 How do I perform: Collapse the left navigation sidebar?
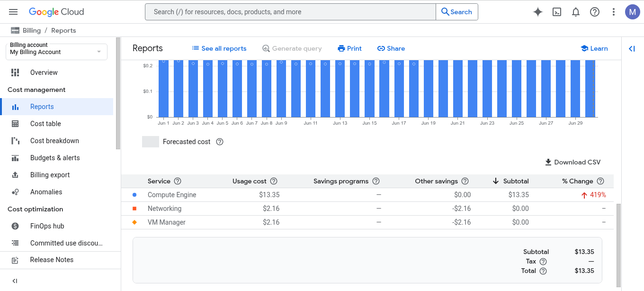coord(15,281)
